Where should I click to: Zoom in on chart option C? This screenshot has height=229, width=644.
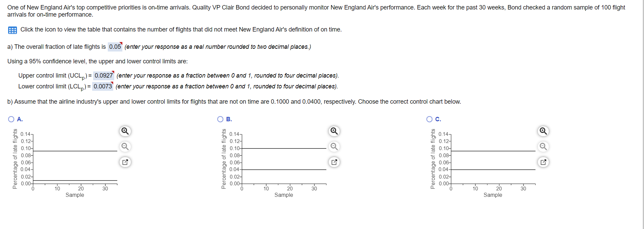(543, 131)
